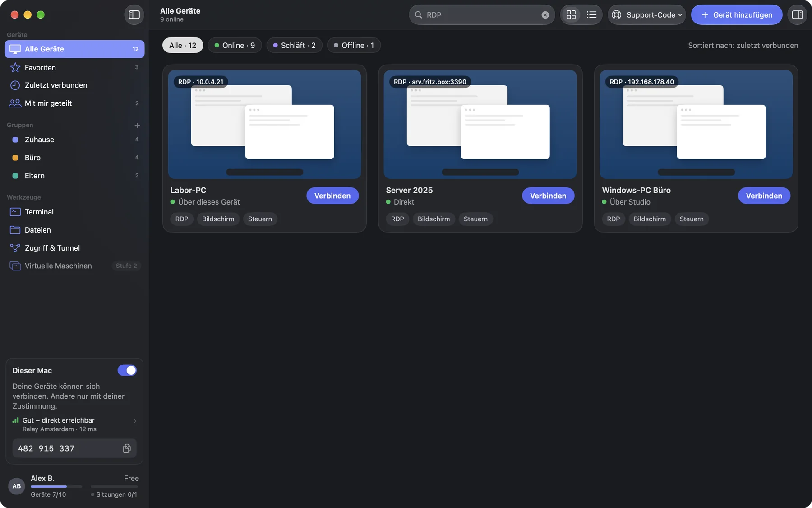
Task: Open Favoriten in the sidebar
Action: pos(74,67)
